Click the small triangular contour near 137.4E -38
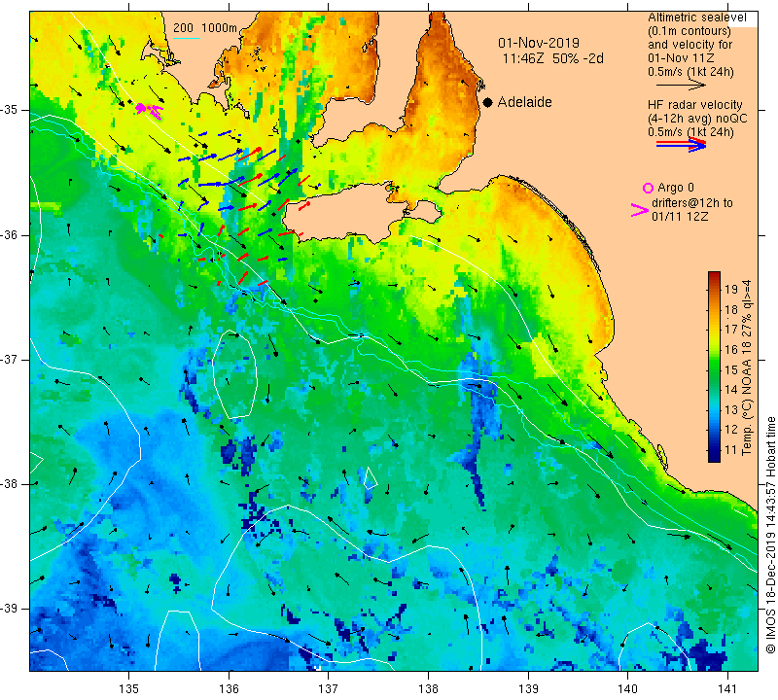This screenshot has width=778, height=700. pyautogui.click(x=371, y=478)
